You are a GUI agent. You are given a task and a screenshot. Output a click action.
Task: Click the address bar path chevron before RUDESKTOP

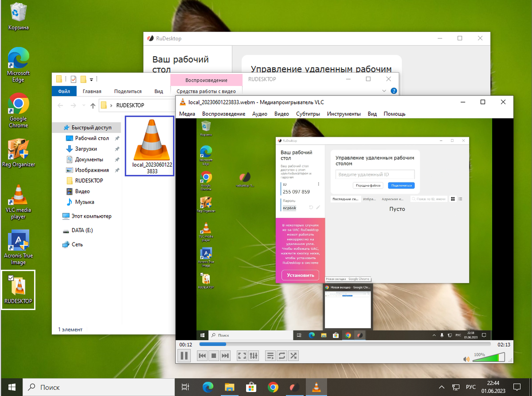[111, 106]
